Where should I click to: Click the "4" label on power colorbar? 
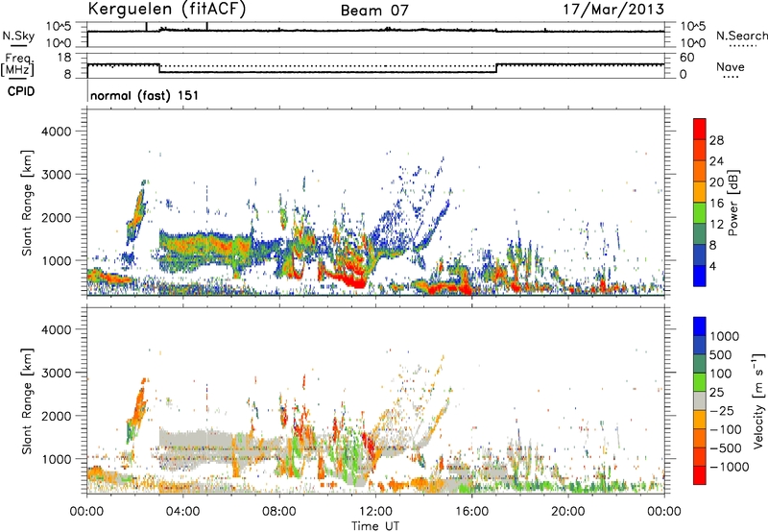pyautogui.click(x=712, y=266)
